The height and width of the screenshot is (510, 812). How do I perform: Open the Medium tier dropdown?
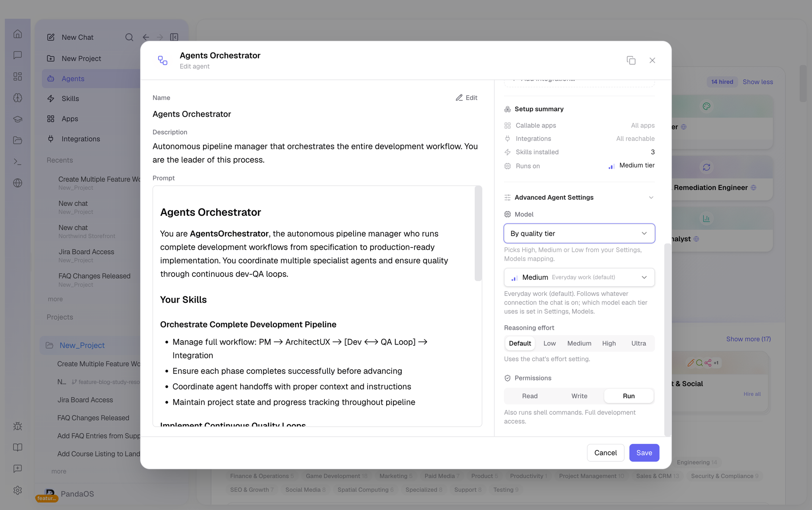point(579,278)
